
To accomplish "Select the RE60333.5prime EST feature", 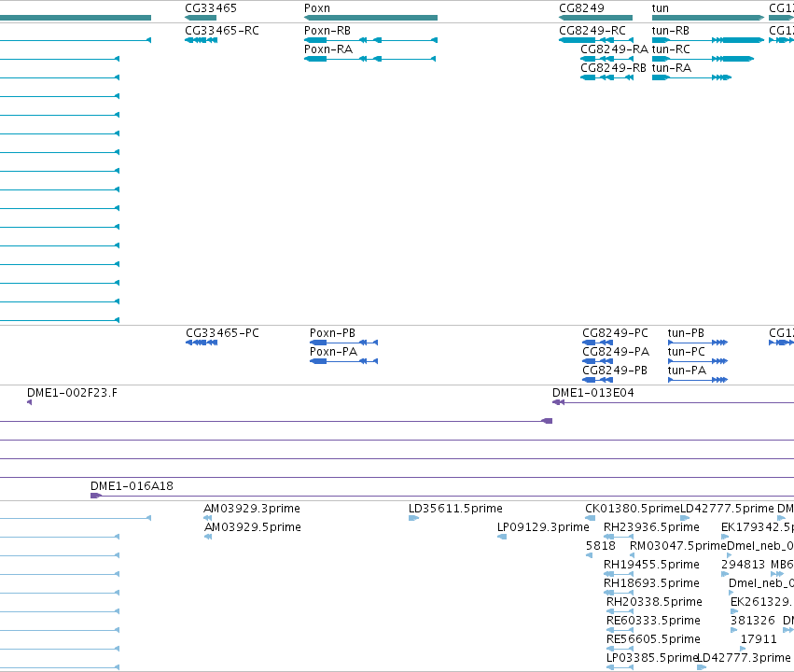I will point(620,630).
